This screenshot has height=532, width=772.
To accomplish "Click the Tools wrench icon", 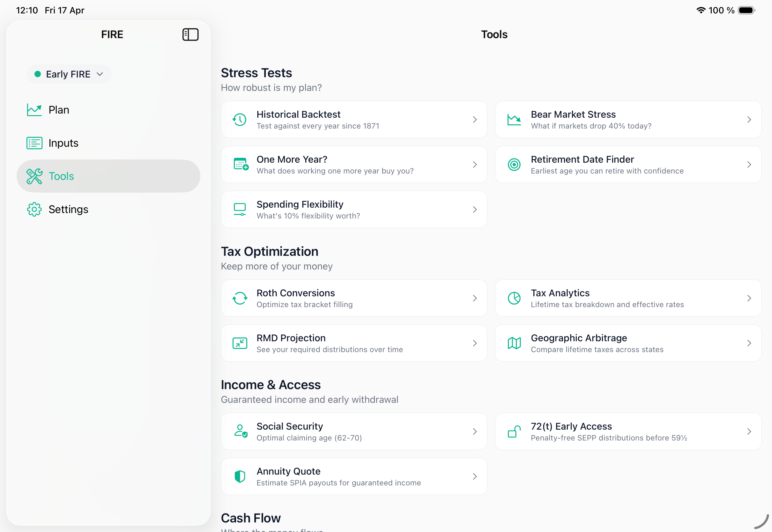I will (34, 176).
